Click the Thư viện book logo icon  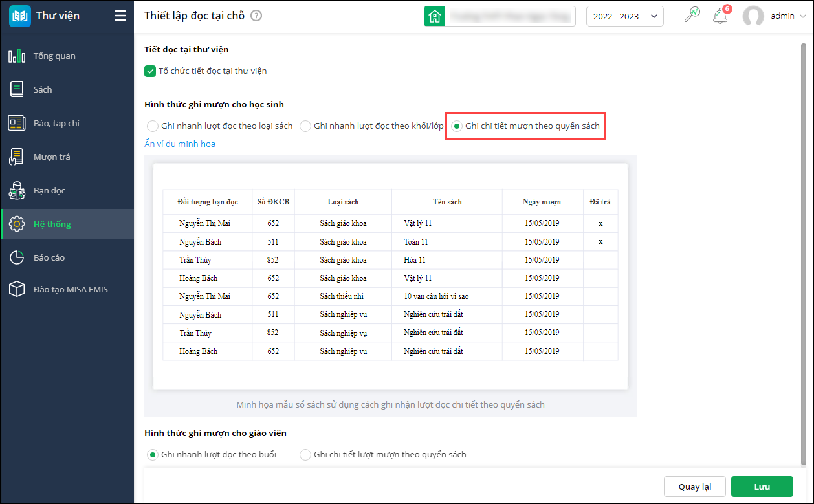19,16
